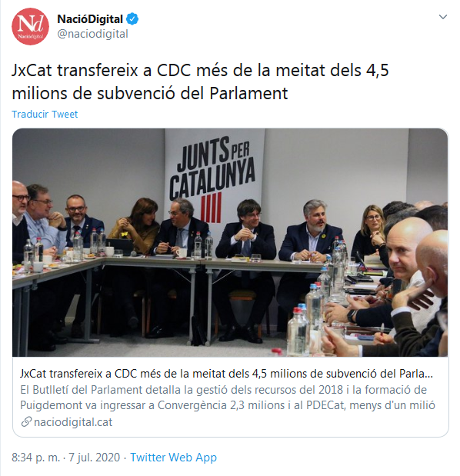Click the chain link icon beside naciodigital.cat
The width and height of the screenshot is (460, 476).
point(26,421)
